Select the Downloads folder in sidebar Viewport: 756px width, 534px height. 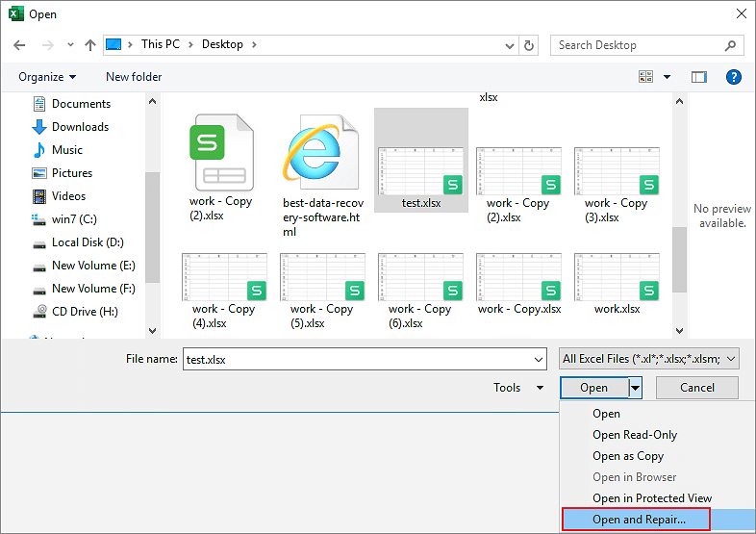click(80, 127)
